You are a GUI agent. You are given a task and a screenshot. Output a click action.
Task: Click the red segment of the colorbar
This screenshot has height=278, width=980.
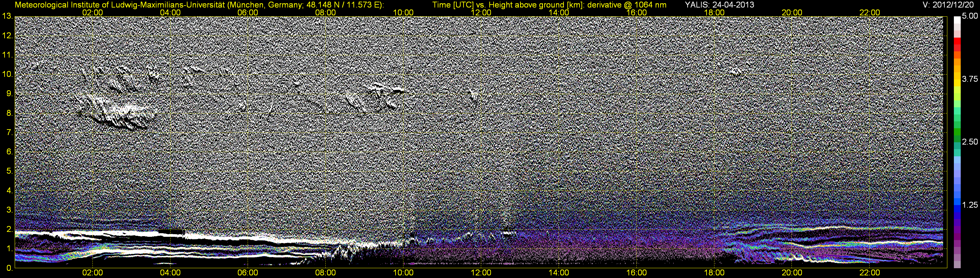tap(957, 41)
